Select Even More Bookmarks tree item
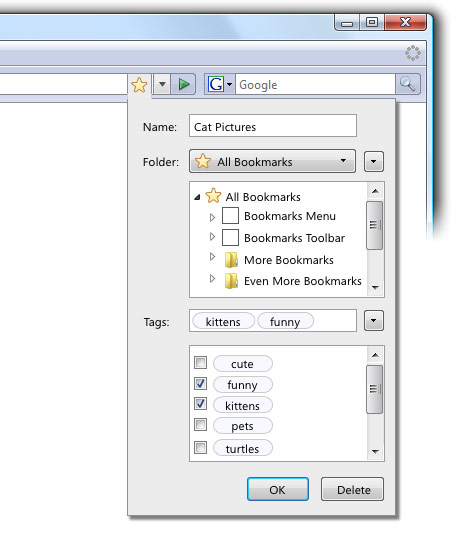The image size is (461, 551). click(303, 281)
